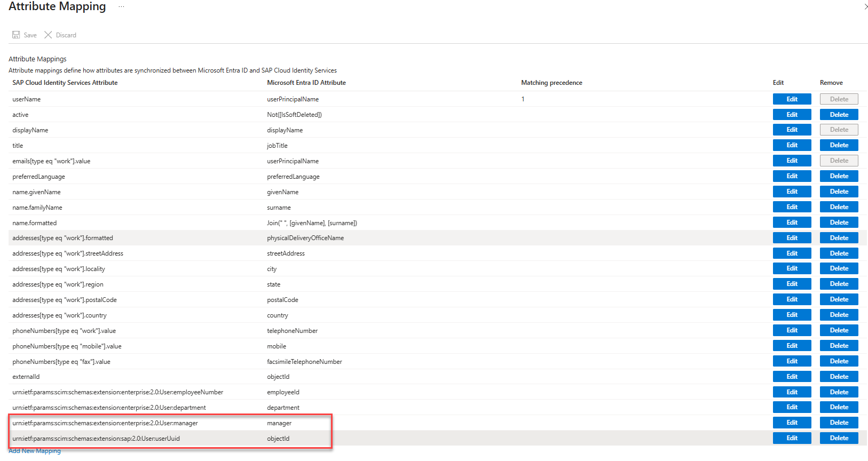This screenshot has height=461, width=868.
Task: Edit the facsimileTelephoneNumber mapping
Action: [792, 361]
